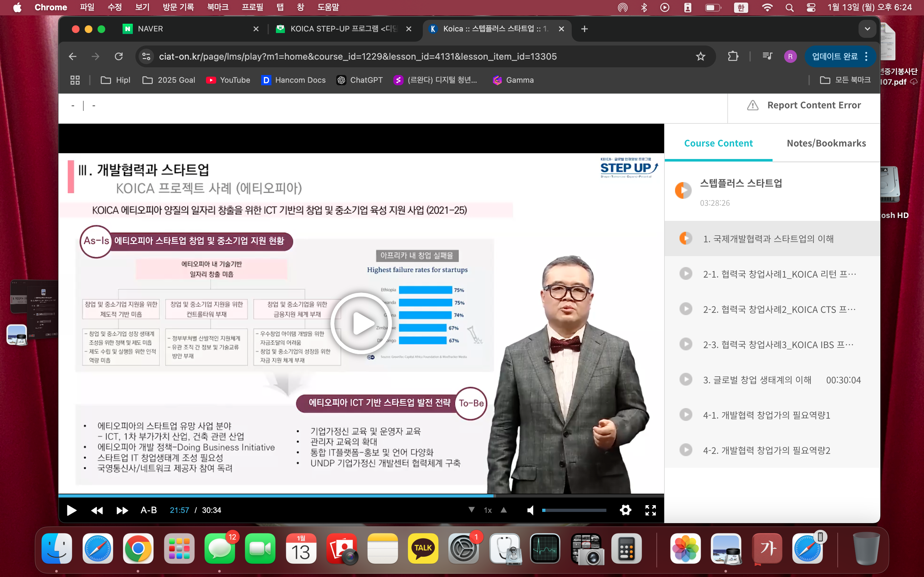
Task: Mute the video using the speaker icon
Action: click(530, 510)
